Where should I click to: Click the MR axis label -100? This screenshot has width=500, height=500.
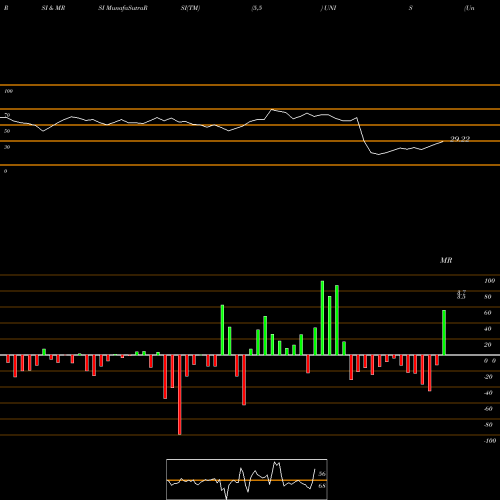[490, 441]
